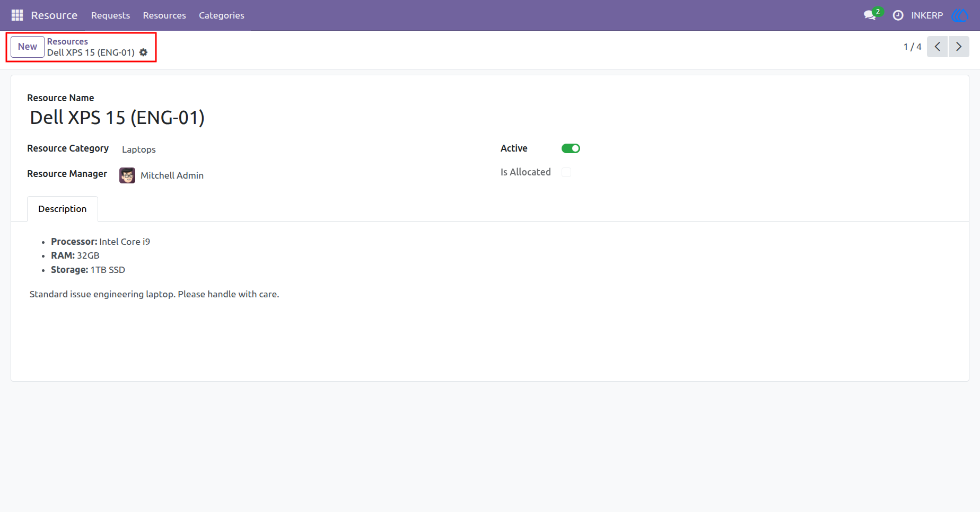This screenshot has height=512, width=980.
Task: Go to next record with right arrow
Action: tap(959, 47)
